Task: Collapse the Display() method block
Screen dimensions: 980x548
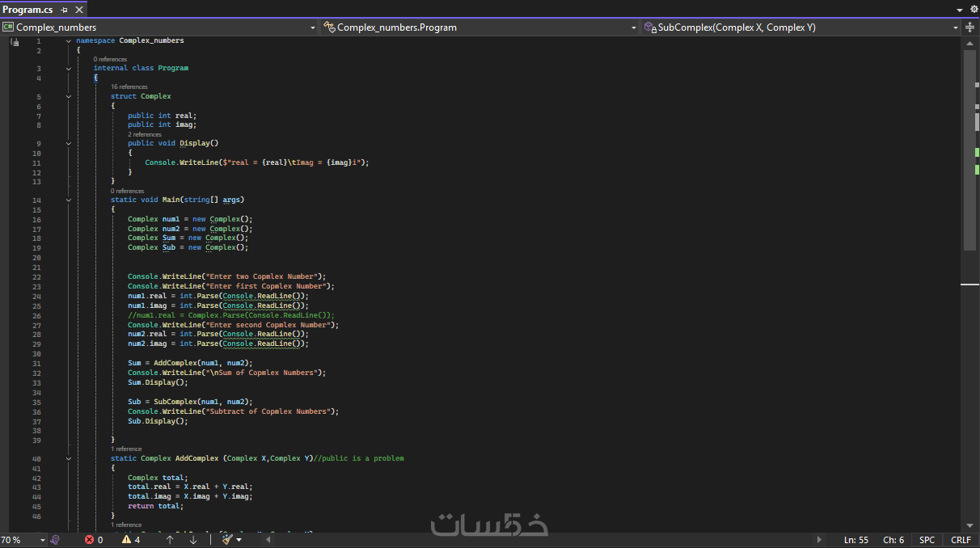Action: pos(69,144)
